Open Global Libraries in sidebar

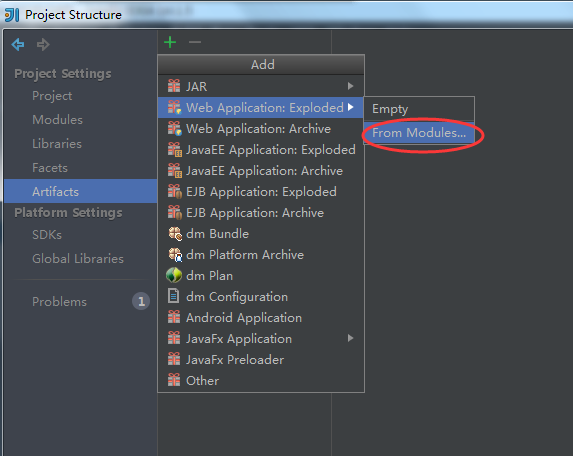pos(78,259)
